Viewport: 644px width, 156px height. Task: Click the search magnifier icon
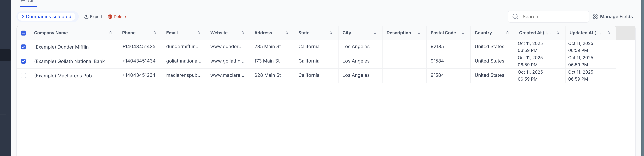tap(515, 17)
